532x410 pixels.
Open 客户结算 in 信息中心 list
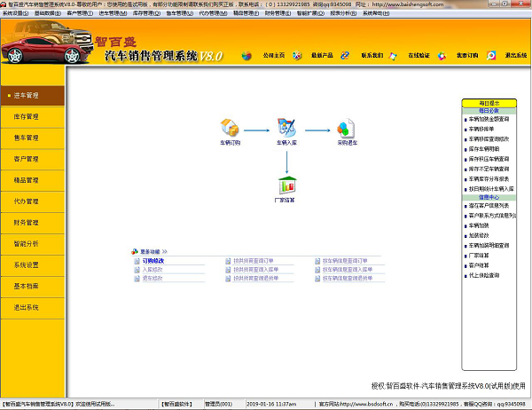click(x=479, y=265)
